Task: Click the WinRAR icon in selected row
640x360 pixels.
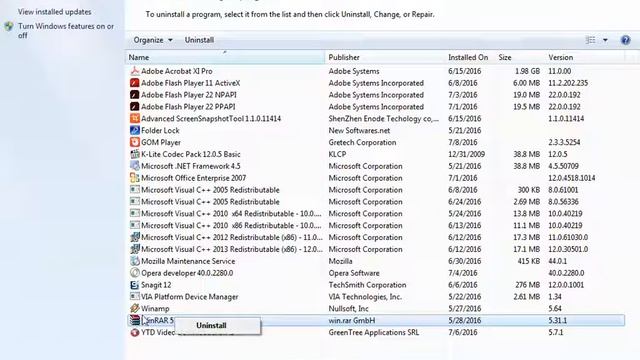Action: (135, 320)
